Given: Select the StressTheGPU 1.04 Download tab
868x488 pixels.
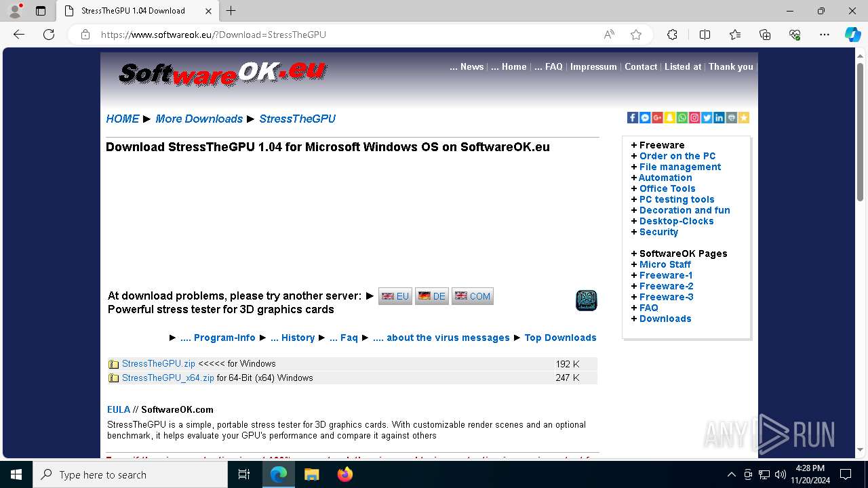Looking at the screenshot, I should click(x=137, y=11).
